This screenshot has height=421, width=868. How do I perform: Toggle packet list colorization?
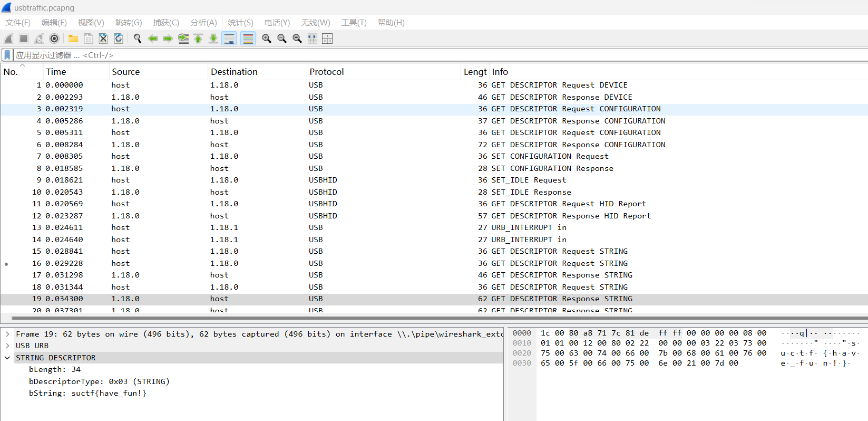(248, 39)
